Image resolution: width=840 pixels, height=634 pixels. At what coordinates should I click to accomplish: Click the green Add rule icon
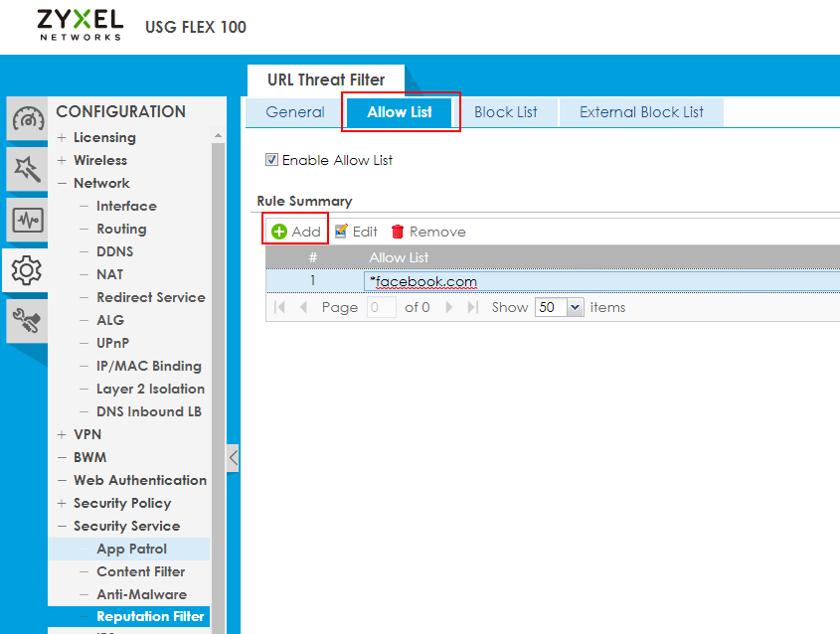(x=279, y=232)
